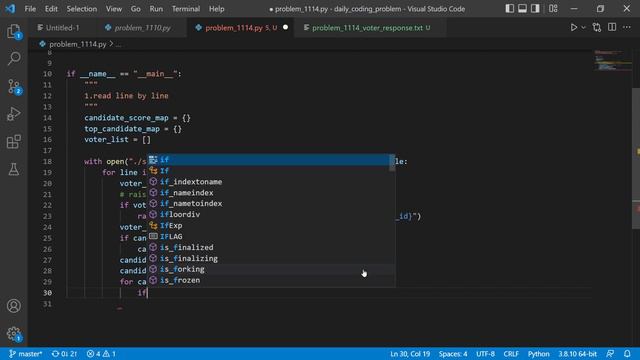
Task: Open the View menu
Action: [114, 9]
